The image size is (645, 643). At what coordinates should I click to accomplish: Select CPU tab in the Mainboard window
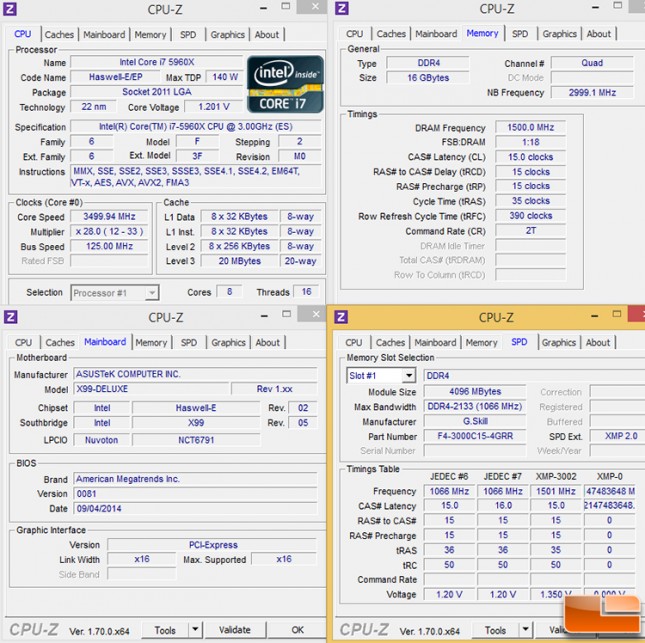click(x=23, y=342)
